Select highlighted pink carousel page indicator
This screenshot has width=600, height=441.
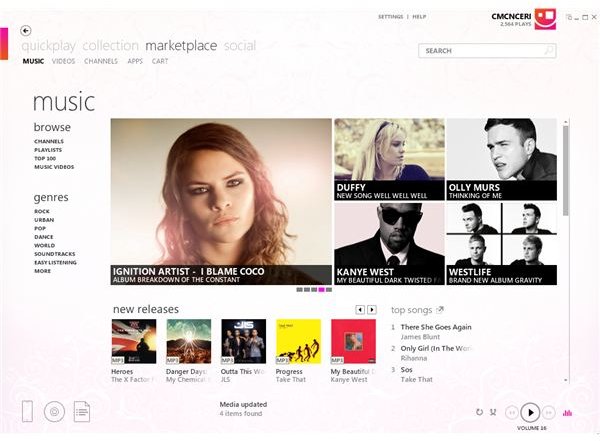pyautogui.click(x=321, y=290)
